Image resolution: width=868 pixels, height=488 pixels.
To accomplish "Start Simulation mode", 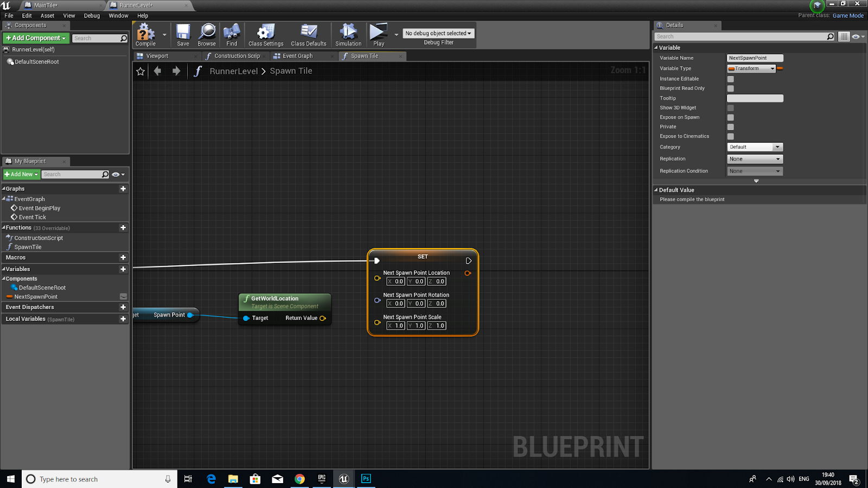I will tap(348, 34).
